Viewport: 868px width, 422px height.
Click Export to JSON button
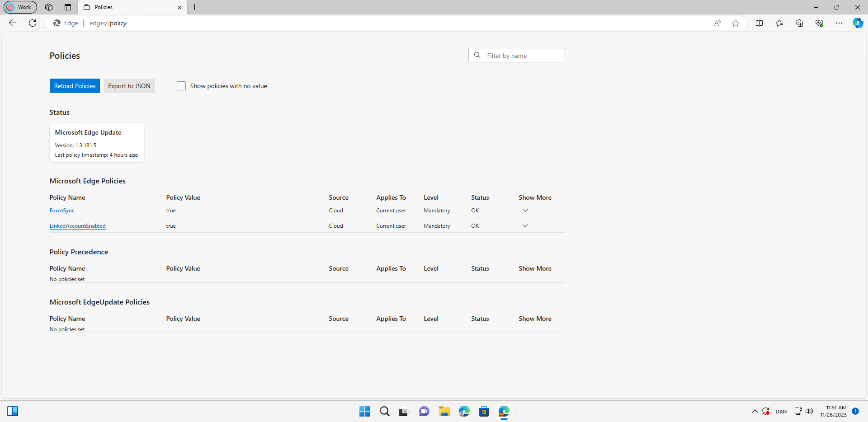point(129,86)
